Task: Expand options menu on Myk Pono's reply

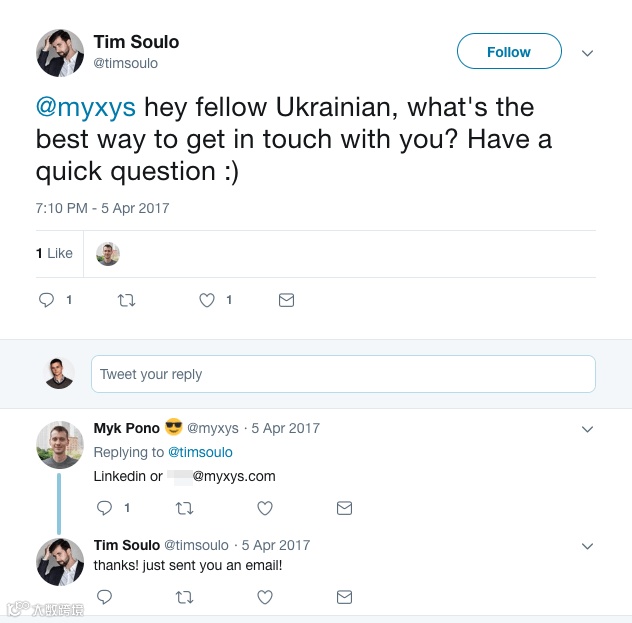Action: (587, 429)
